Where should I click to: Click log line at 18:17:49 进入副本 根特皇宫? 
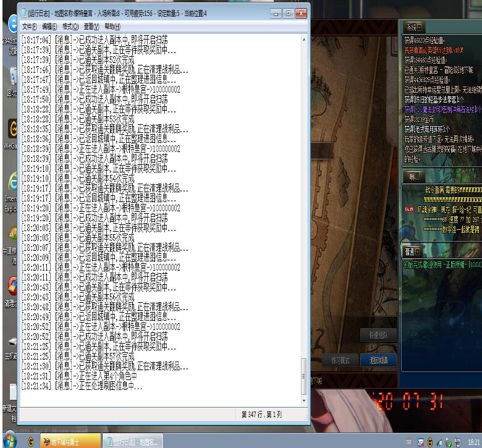[x=101, y=90]
